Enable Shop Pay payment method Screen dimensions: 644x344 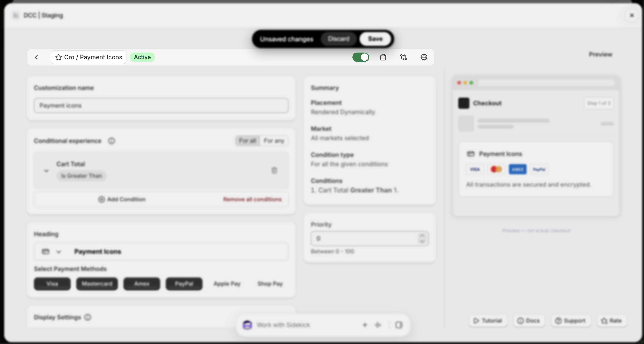tap(270, 284)
